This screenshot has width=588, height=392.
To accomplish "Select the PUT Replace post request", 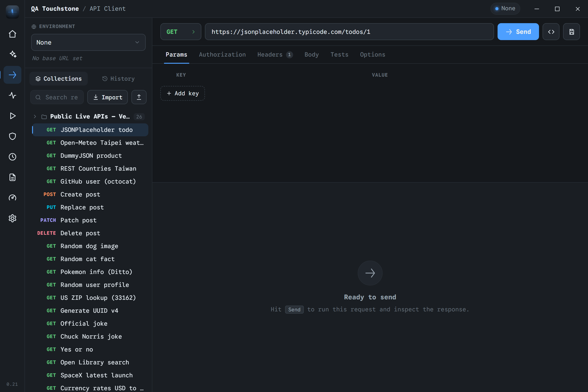I will tap(90, 207).
